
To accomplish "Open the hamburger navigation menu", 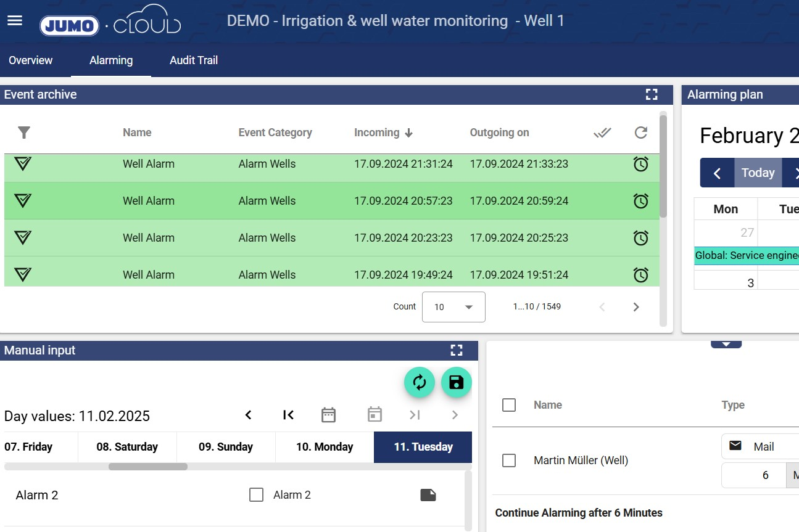I will tap(15, 21).
